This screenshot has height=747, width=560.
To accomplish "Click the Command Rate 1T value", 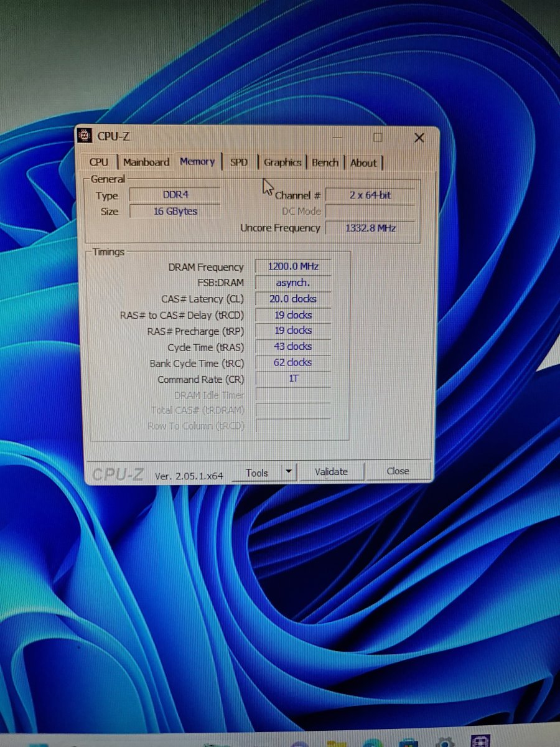I will click(x=293, y=378).
